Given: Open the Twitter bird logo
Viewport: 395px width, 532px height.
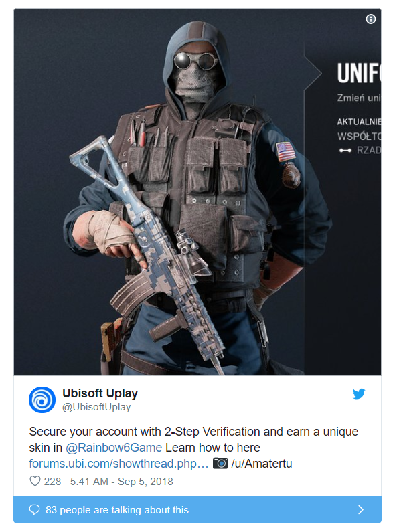Looking at the screenshot, I should (359, 393).
